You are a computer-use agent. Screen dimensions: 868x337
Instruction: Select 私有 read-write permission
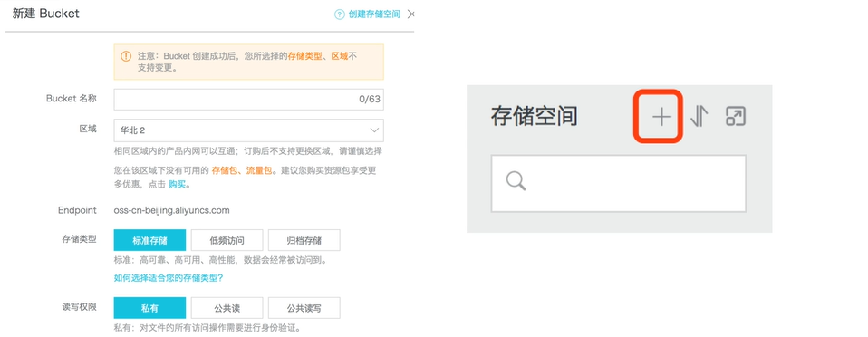(x=149, y=308)
